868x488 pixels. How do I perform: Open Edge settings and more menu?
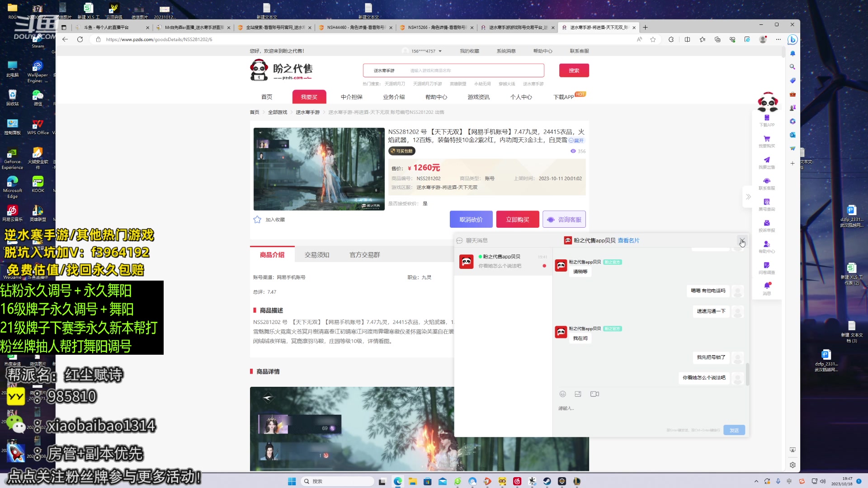click(778, 39)
